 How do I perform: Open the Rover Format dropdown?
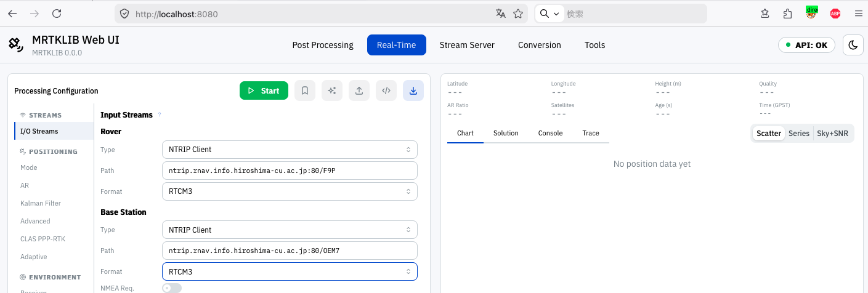[290, 191]
